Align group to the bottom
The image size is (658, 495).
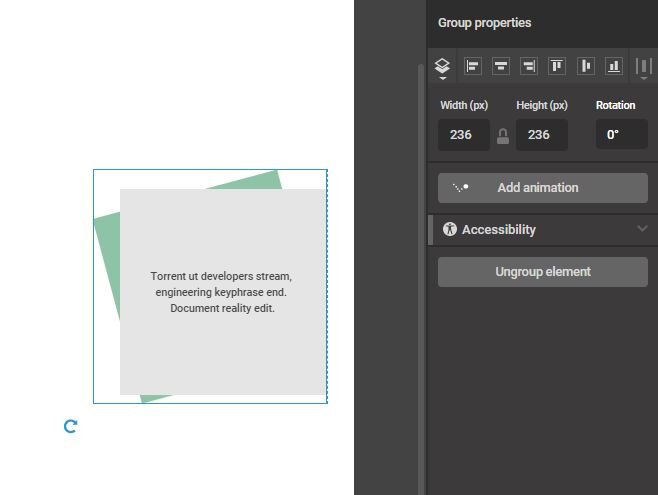coord(614,67)
